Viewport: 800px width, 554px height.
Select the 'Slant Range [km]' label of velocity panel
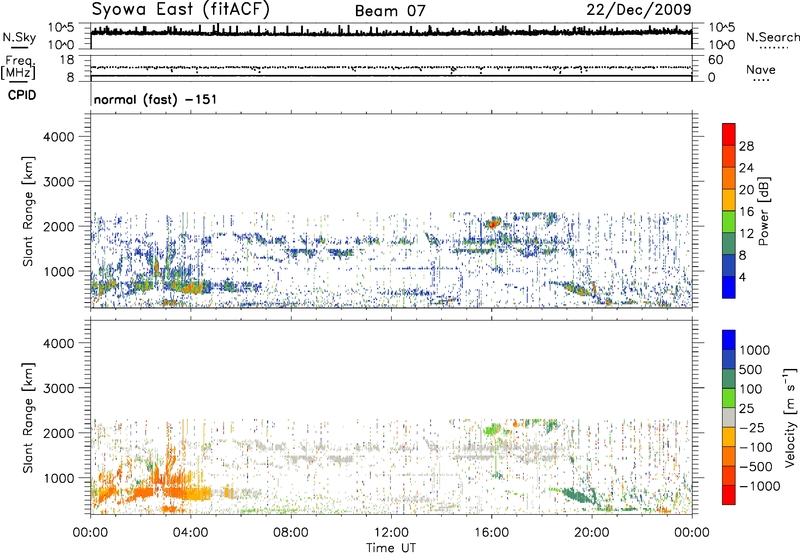(x=28, y=418)
